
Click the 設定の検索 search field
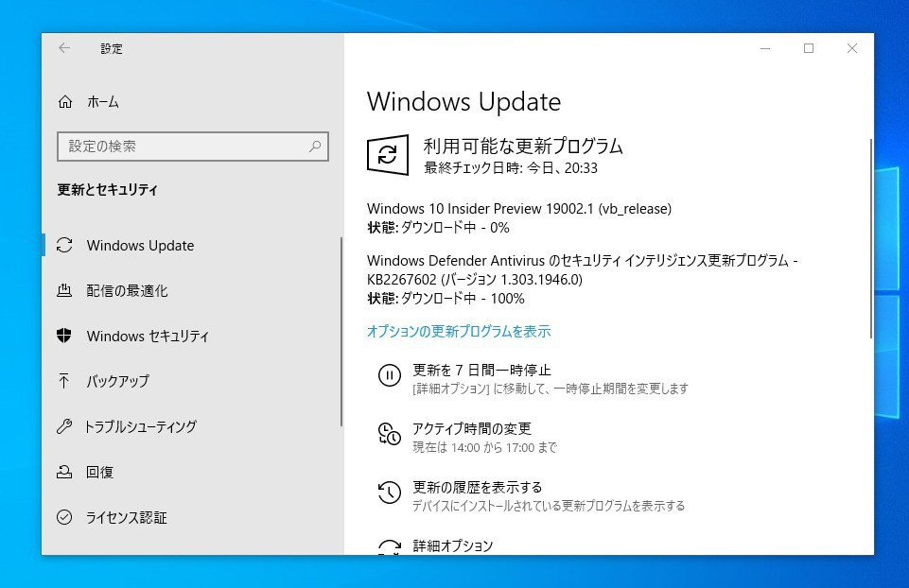coord(193,146)
